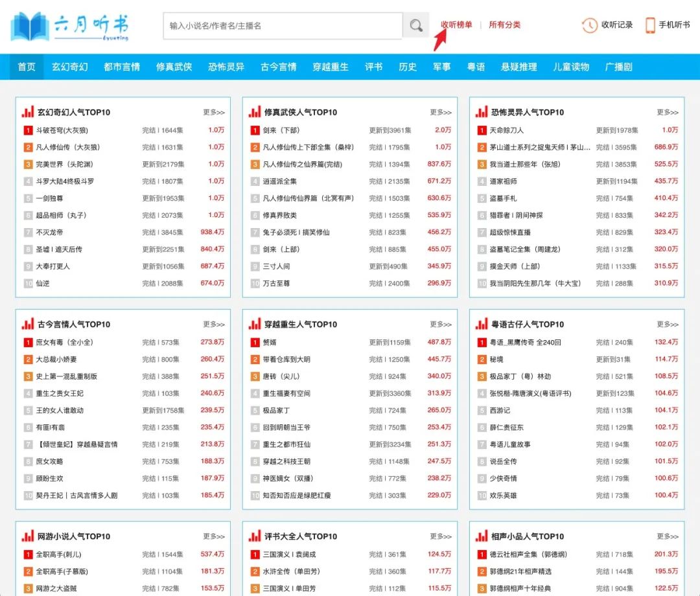Click rank 1 badge next to 天命赊刀人
700x596 pixels.
482,130
